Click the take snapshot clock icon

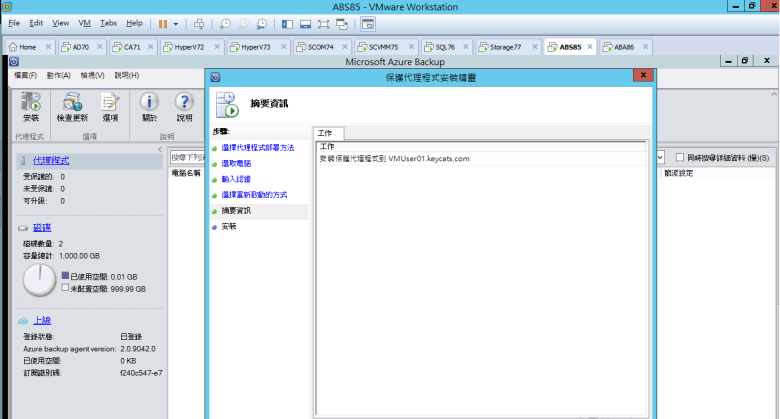(226, 23)
